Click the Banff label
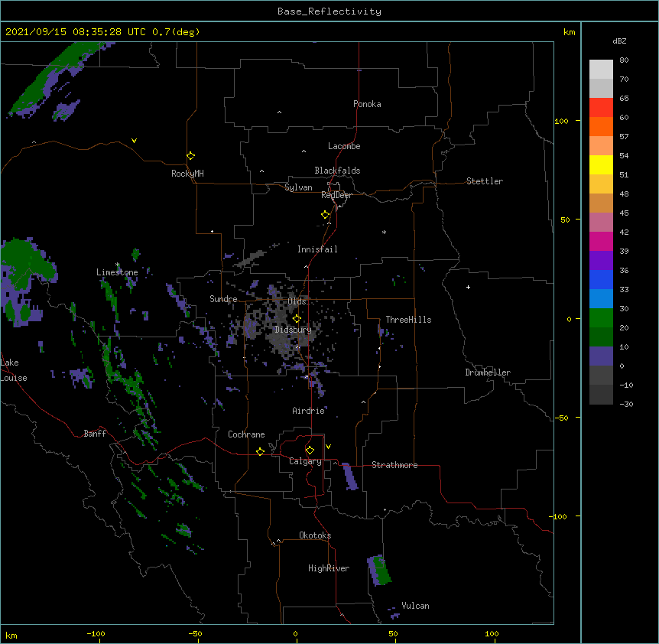 95,434
